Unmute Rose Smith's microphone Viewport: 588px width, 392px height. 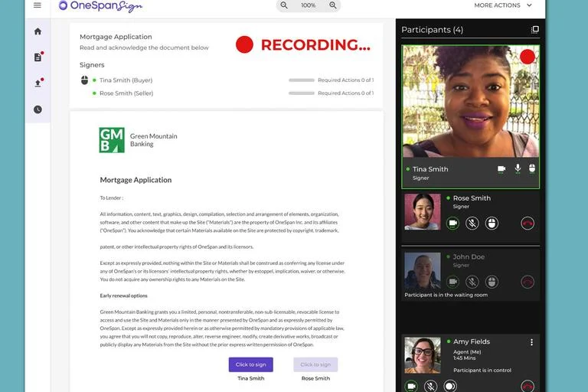[x=472, y=224]
